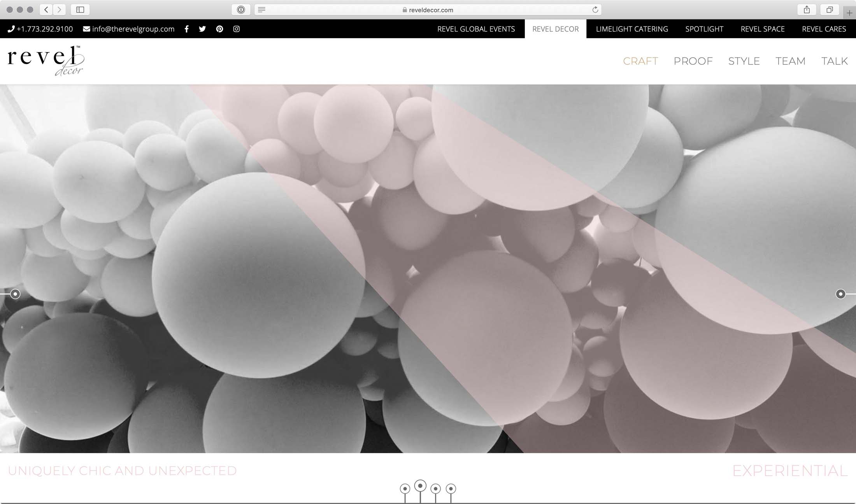Open Revel Global Events site tab
856x504 pixels.
[476, 29]
